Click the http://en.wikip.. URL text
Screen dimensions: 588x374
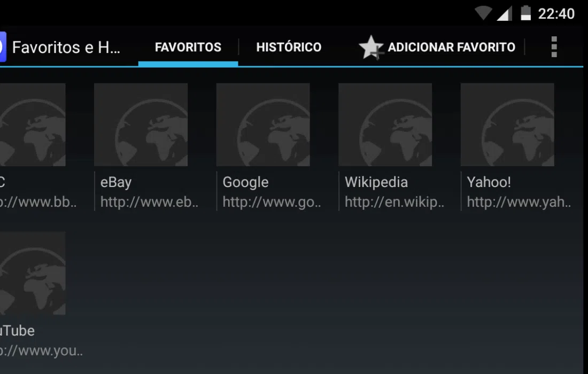(x=394, y=202)
